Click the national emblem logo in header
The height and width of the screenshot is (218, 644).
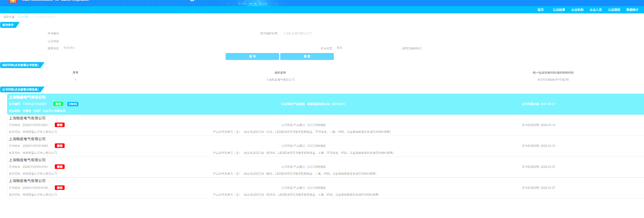(13, 1)
